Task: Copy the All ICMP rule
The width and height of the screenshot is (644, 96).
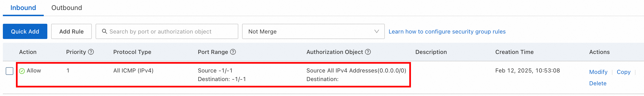Action: (x=624, y=72)
